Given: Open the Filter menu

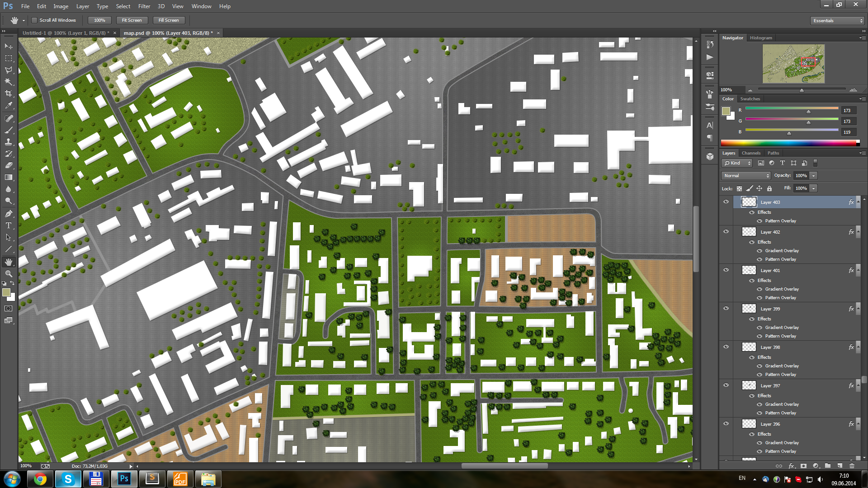Looking at the screenshot, I should click(x=144, y=6).
